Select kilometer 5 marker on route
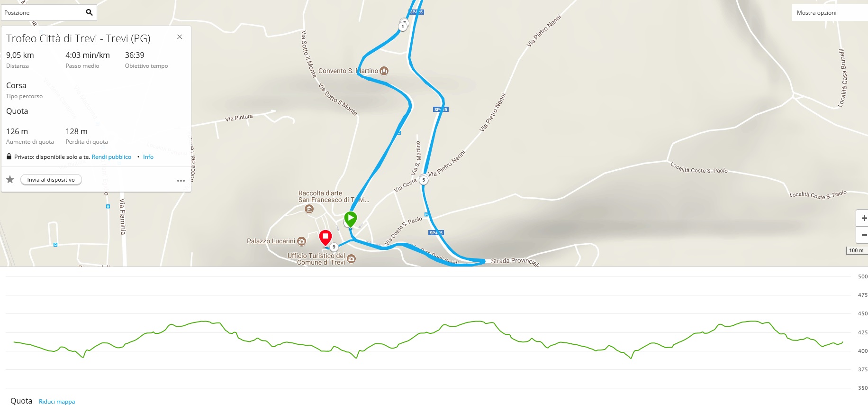Viewport: 868px width, 405px height. pos(424,180)
